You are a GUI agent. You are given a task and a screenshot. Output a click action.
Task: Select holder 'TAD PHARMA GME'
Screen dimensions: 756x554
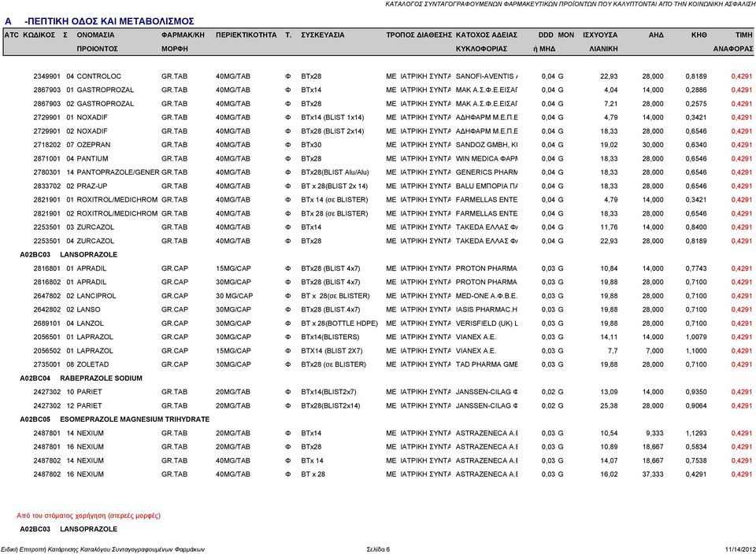[x=487, y=364]
